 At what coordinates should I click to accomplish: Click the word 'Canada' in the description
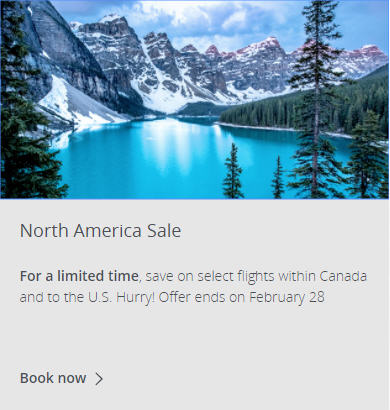point(343,276)
